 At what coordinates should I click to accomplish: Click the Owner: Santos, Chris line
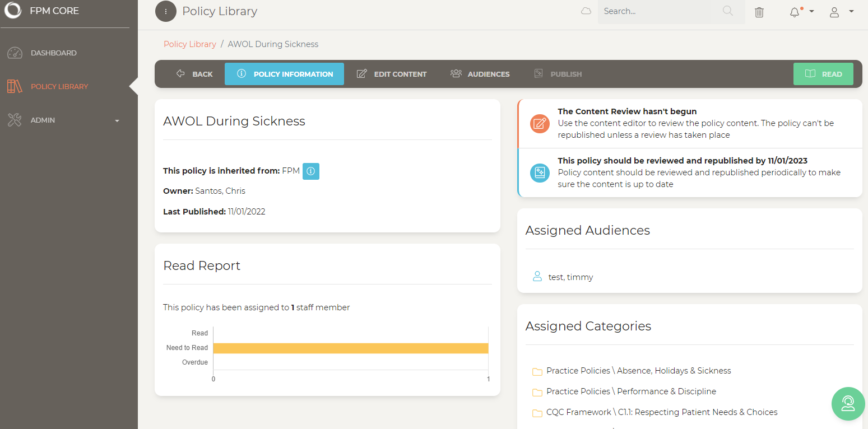click(x=204, y=191)
